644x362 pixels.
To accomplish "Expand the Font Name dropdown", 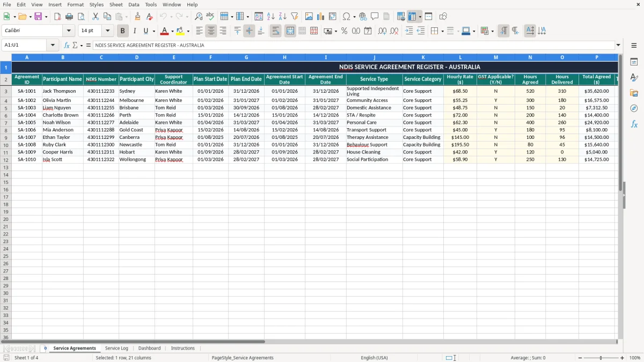I will tap(69, 31).
